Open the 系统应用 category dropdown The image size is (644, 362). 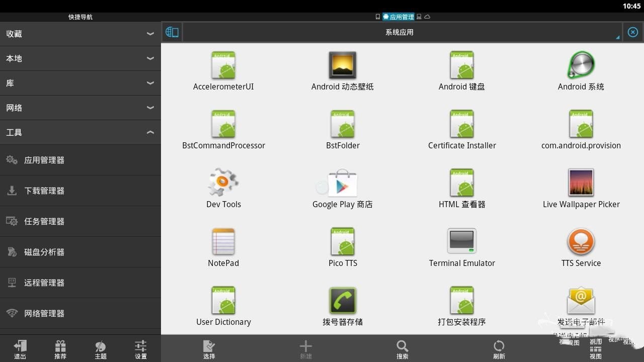pyautogui.click(x=402, y=32)
